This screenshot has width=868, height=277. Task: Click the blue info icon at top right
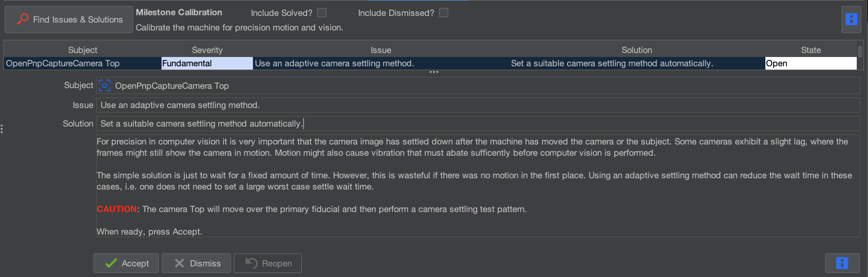(x=851, y=20)
